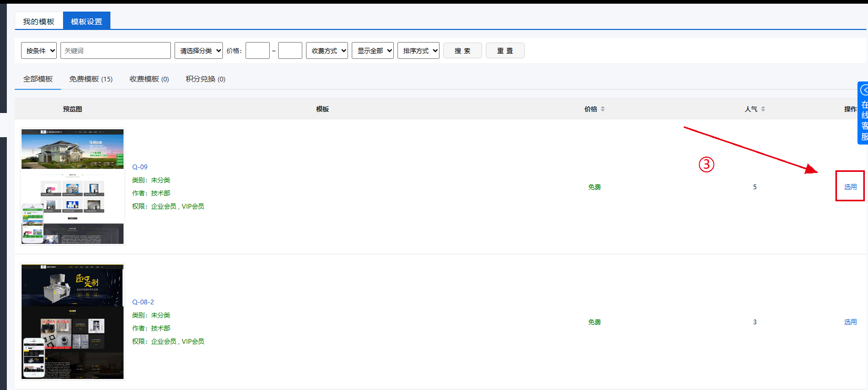Expand the 显示全部 display filter dropdown
Screen dimensions: 868x390
click(x=373, y=50)
